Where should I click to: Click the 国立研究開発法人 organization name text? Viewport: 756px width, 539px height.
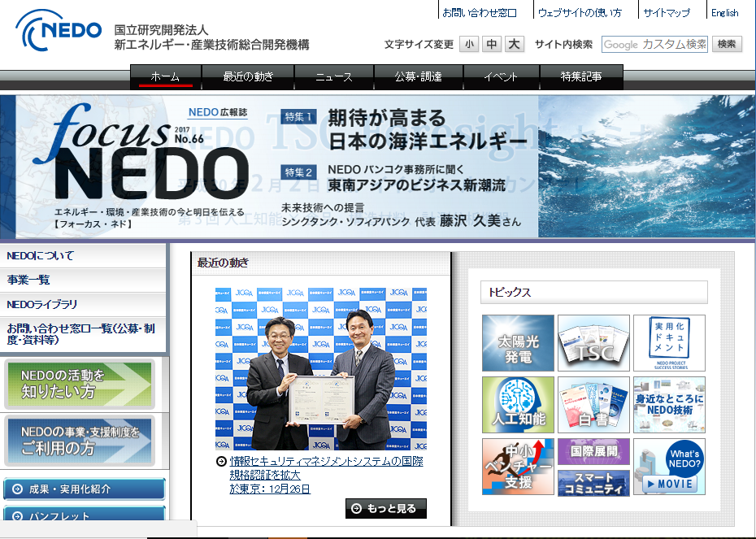pos(161,30)
